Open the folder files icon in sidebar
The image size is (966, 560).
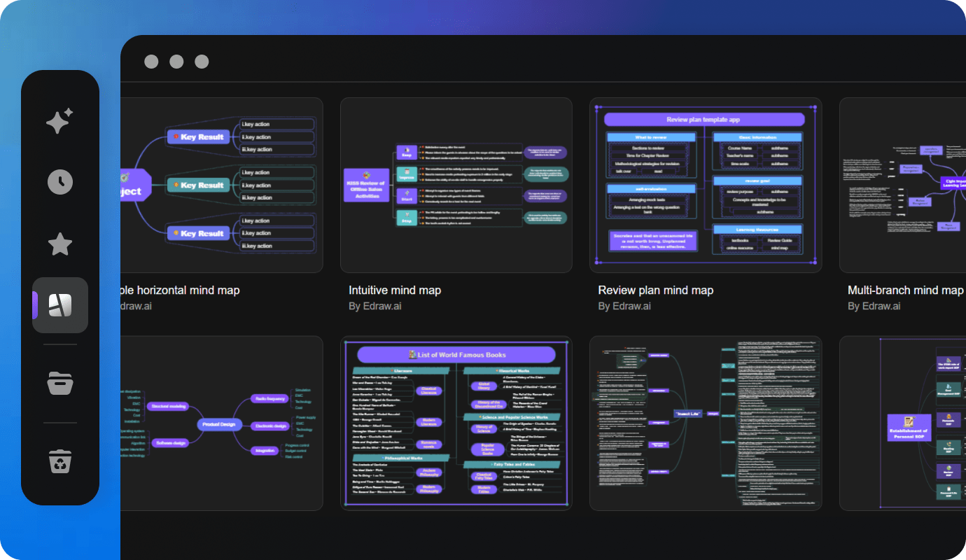(x=60, y=383)
